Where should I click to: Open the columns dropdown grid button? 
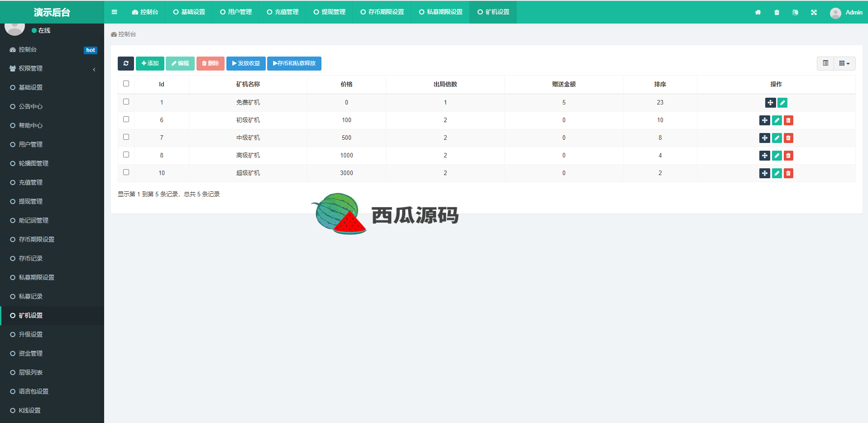(x=844, y=63)
